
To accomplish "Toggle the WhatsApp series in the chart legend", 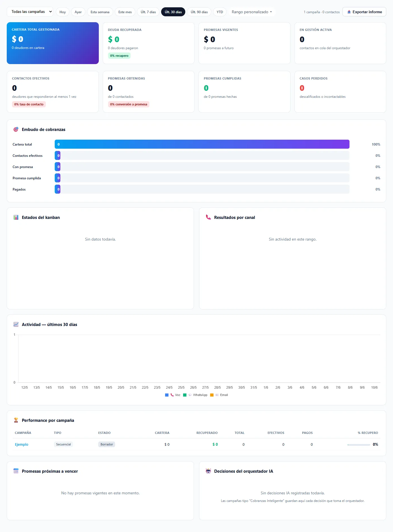I will (195, 395).
